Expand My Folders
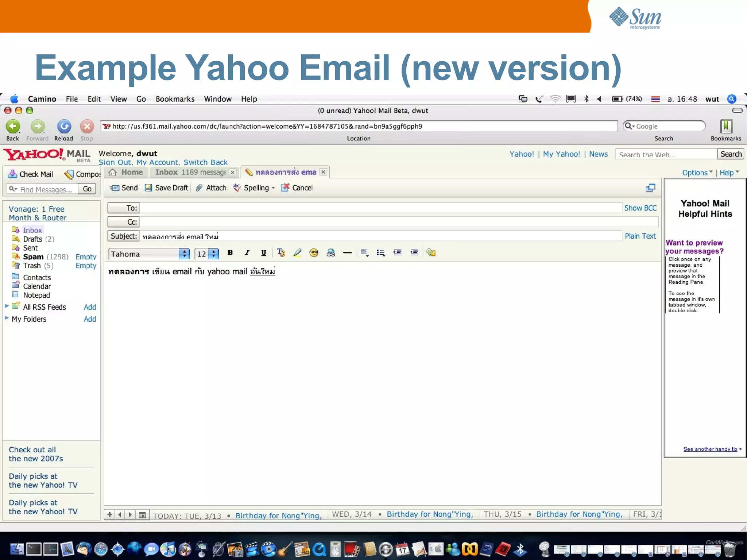Image resolution: width=747 pixels, height=560 pixels. (7, 318)
